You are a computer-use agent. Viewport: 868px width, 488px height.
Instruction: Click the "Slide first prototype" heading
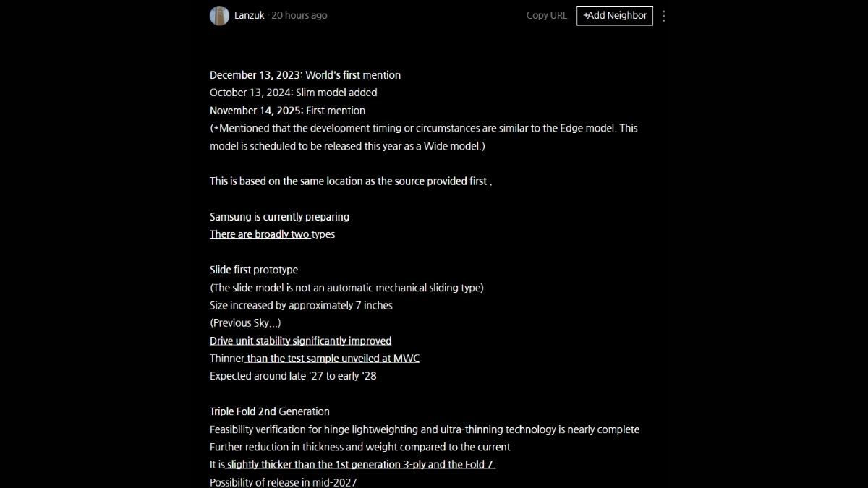pos(253,270)
